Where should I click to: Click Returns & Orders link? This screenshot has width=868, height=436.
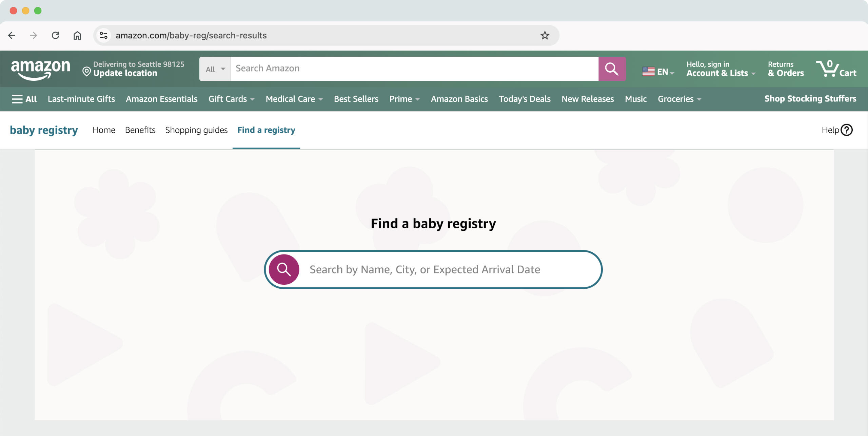click(x=786, y=69)
